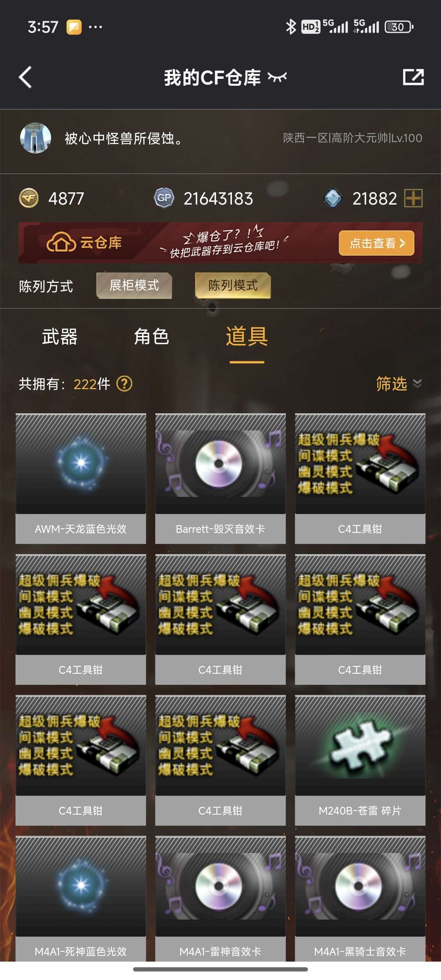The width and height of the screenshot is (441, 980).
Task: Expand the 筛选 filter dropdown
Action: pos(399,384)
